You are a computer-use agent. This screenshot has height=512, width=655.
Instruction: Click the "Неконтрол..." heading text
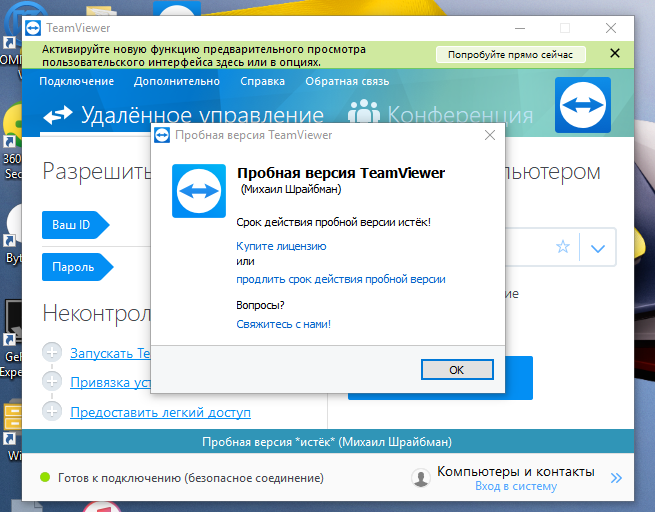coord(96,313)
